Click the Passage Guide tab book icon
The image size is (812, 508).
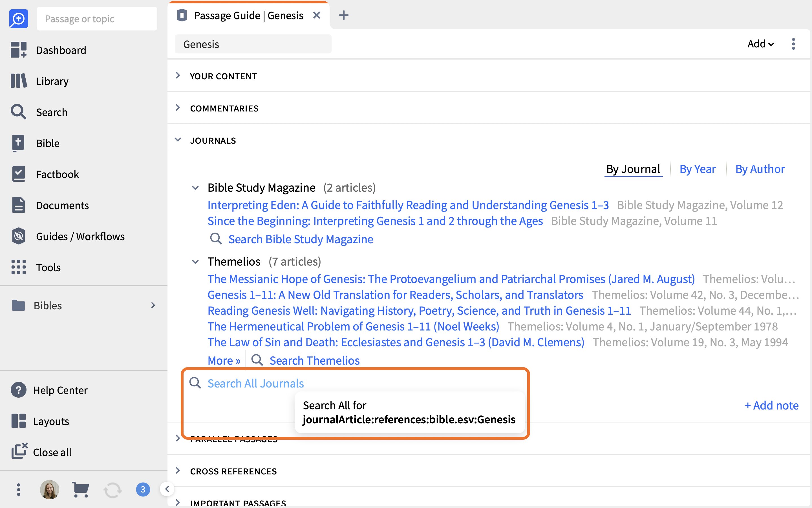pyautogui.click(x=182, y=15)
